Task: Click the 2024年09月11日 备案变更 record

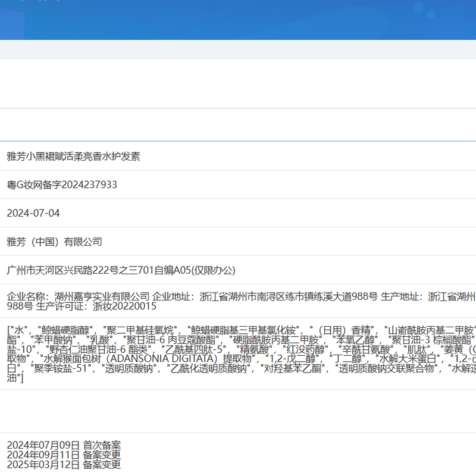Action: 64,455
